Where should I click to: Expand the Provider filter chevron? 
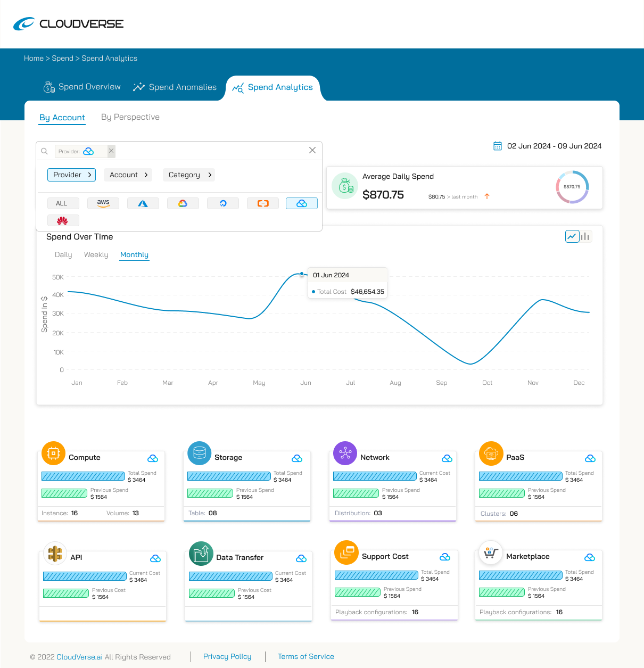click(x=89, y=175)
